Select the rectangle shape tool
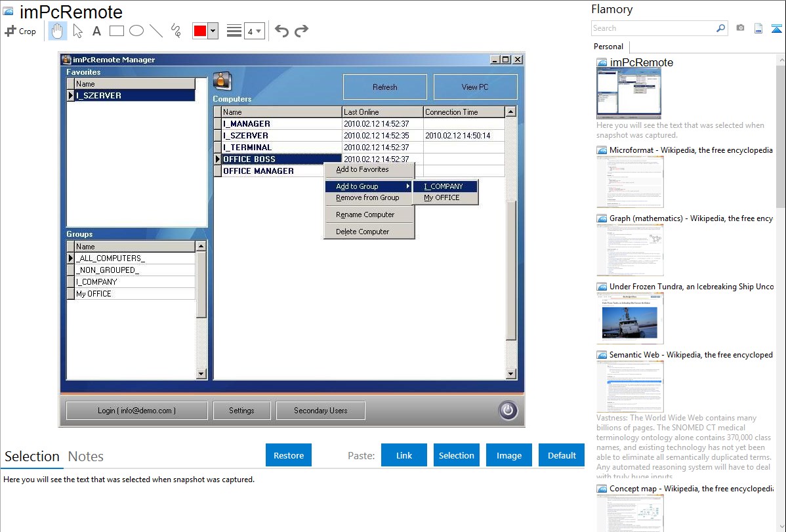 [x=116, y=31]
